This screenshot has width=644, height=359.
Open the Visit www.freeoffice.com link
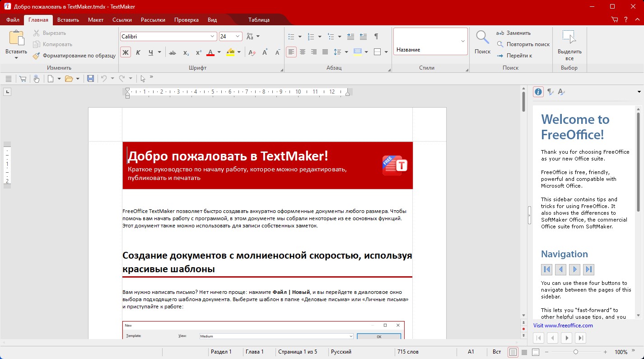[563, 325]
